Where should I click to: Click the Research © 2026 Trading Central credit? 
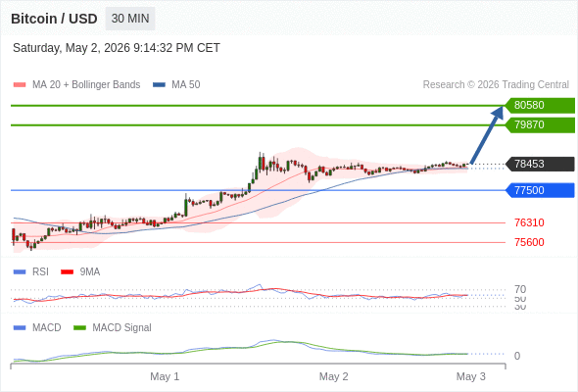pyautogui.click(x=496, y=85)
